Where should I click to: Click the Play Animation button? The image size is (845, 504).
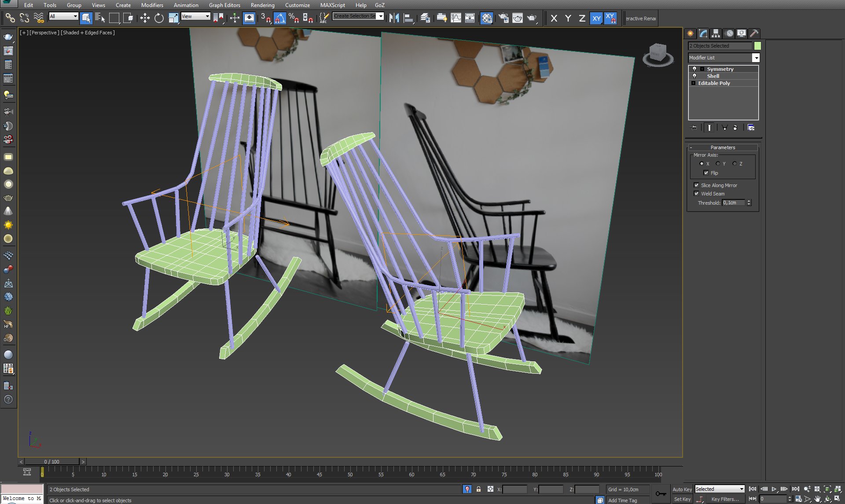tap(774, 489)
